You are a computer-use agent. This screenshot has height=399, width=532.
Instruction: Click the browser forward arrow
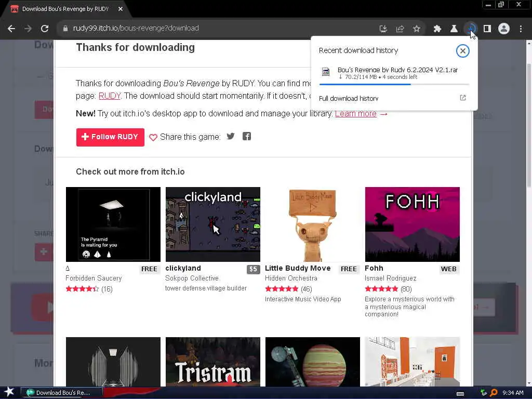click(x=28, y=29)
